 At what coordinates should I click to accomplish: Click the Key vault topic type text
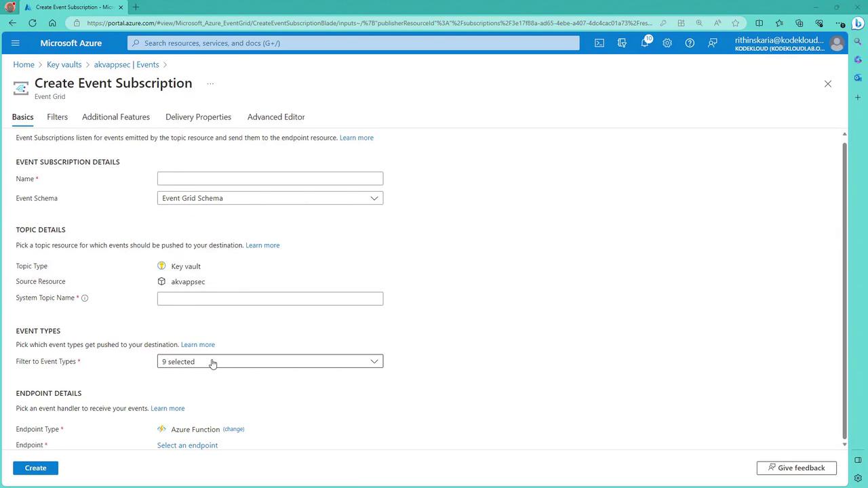pyautogui.click(x=186, y=266)
